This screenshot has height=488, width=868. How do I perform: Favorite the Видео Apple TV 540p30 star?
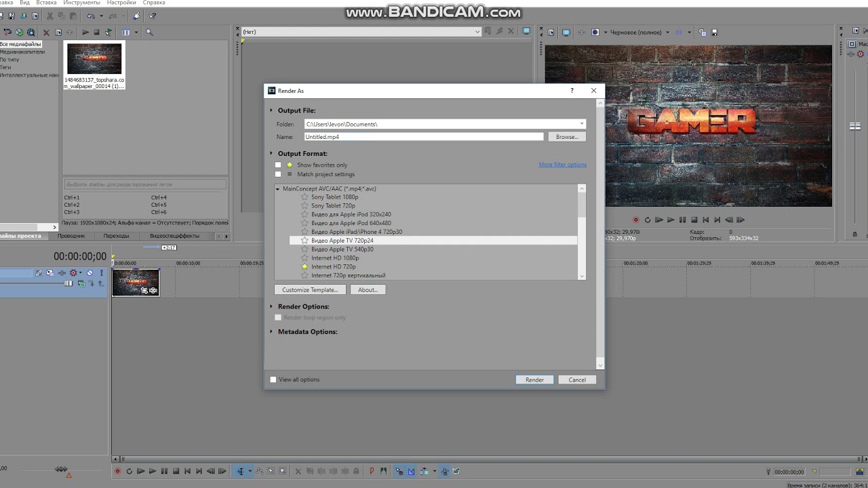coord(304,249)
